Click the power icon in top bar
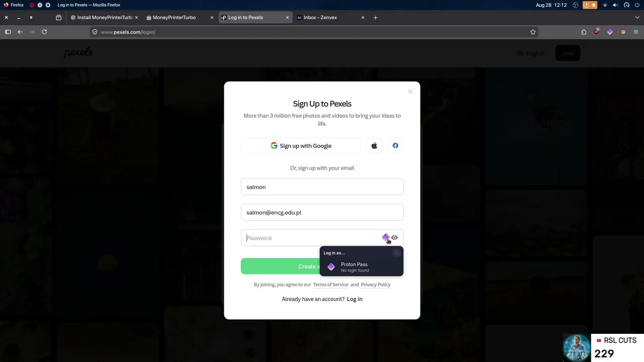This screenshot has width=644, height=362. (x=636, y=5)
